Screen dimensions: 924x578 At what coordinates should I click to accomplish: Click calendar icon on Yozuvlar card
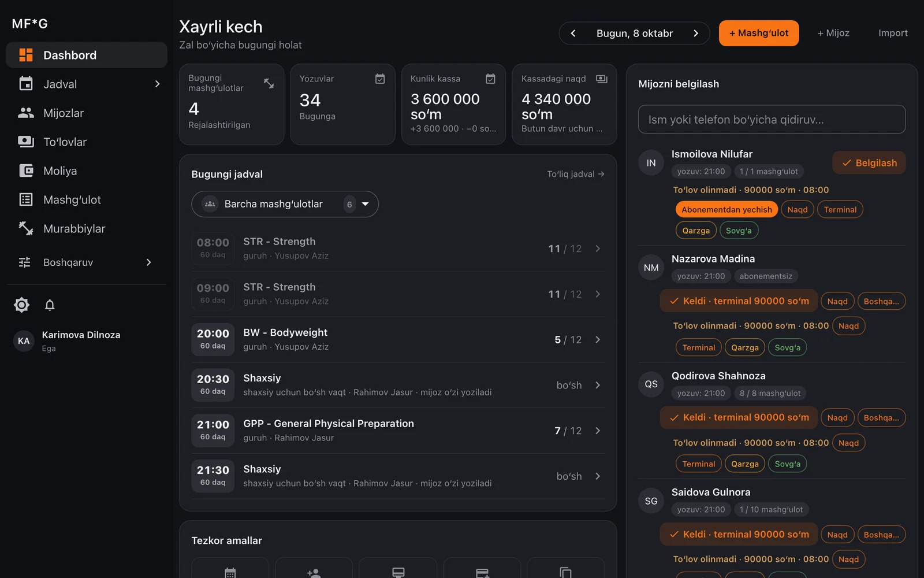point(380,79)
